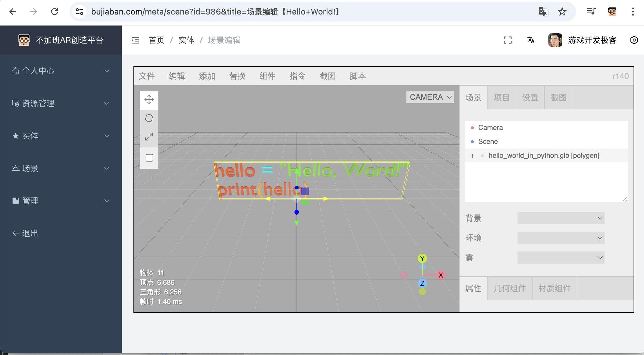Open the 游戏开发极客 user avatar
Viewport: 644px width, 355px height.
(x=555, y=40)
